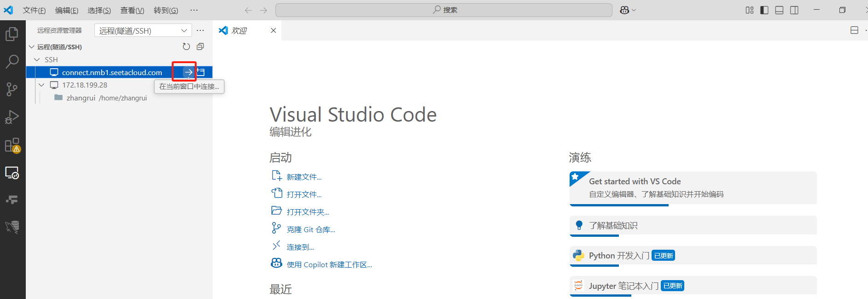Open the remote type dropdown (隧道/SSH)
The width and height of the screenshot is (868, 299).
click(143, 30)
